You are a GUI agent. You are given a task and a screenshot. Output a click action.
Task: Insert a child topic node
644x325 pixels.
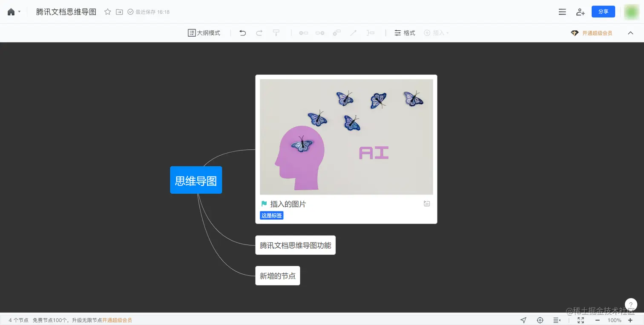point(320,33)
